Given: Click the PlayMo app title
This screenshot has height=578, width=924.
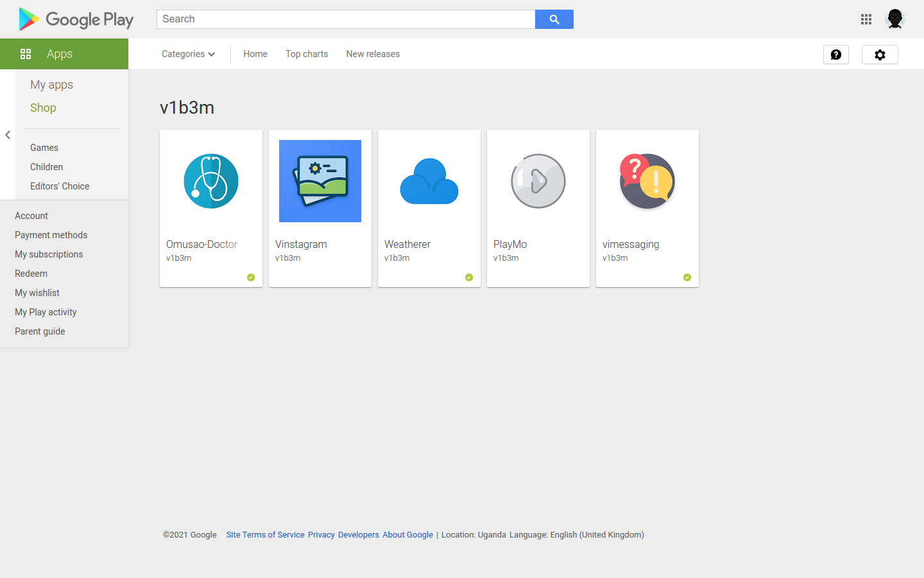Looking at the screenshot, I should coord(510,244).
